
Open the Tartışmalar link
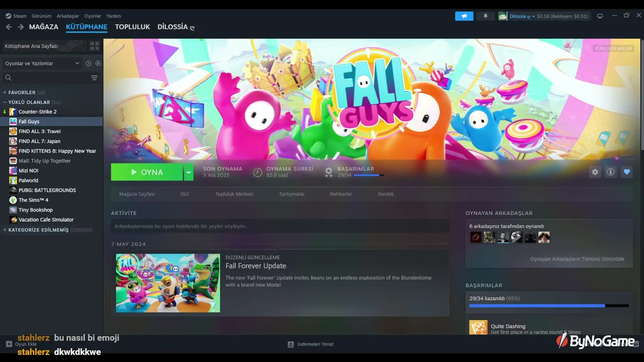(x=292, y=194)
